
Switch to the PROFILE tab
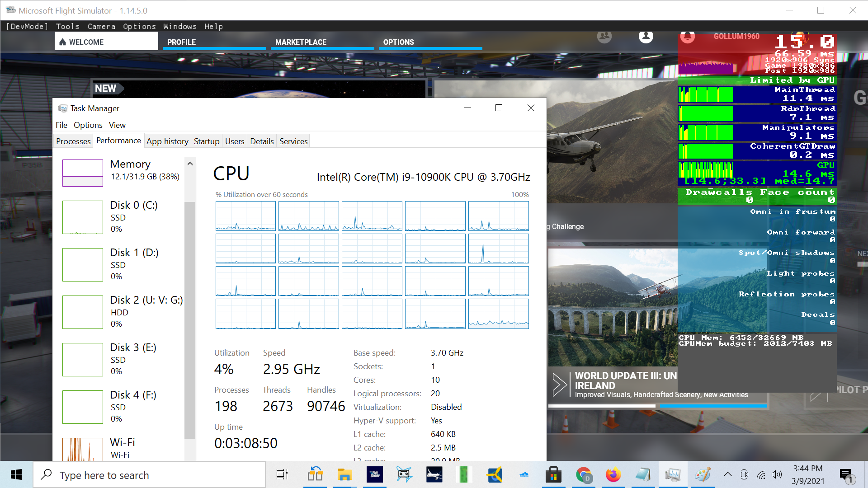(x=214, y=42)
